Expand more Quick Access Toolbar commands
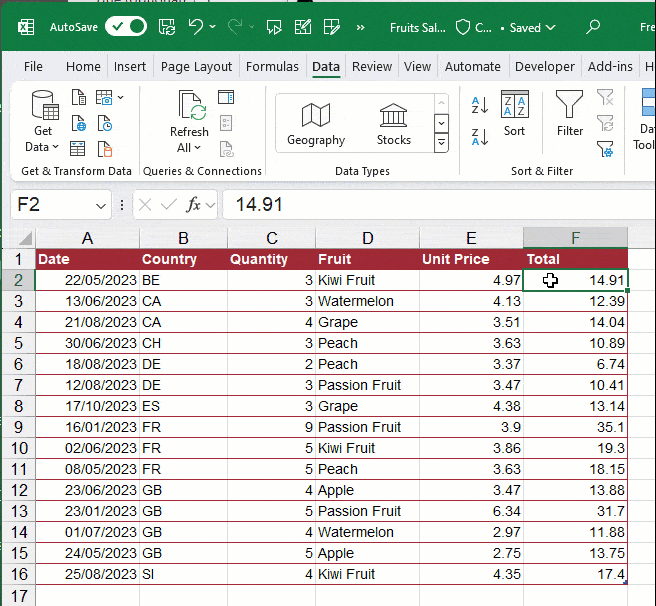The width and height of the screenshot is (656, 606). 360,28
